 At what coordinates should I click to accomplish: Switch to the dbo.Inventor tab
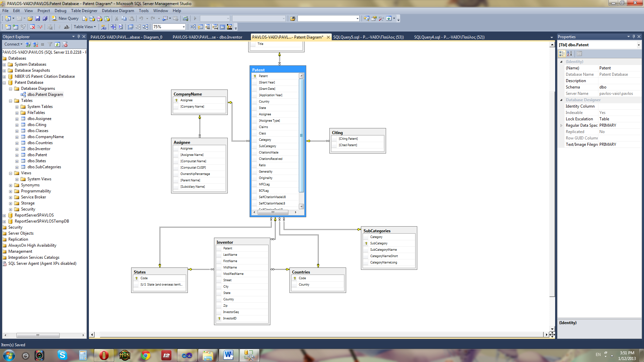click(x=207, y=37)
